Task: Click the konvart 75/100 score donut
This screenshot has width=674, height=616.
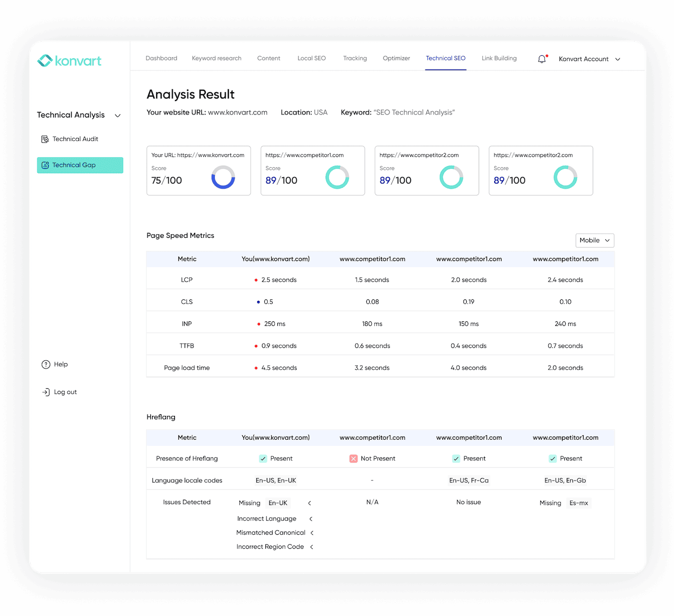Action: pos(223,177)
